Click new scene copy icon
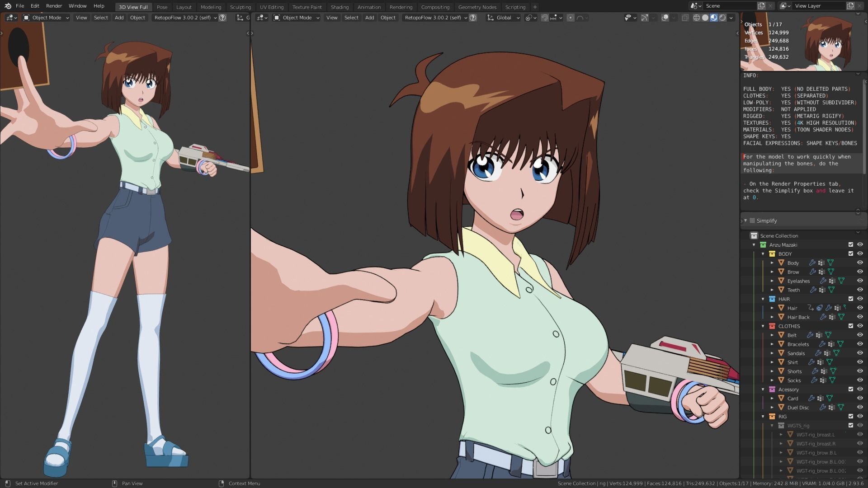The width and height of the screenshot is (868, 488). (x=762, y=6)
